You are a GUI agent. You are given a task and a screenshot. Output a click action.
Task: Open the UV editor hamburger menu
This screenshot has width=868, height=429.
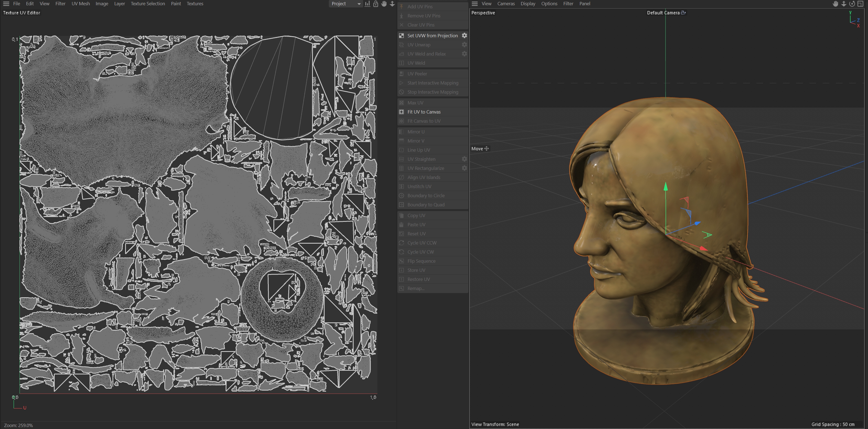[x=6, y=4]
